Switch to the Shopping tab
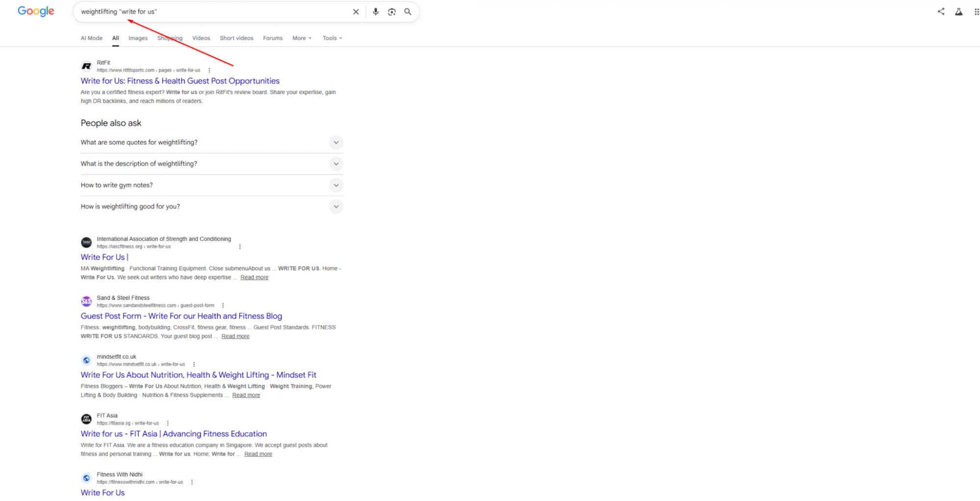980x501 pixels. (x=170, y=38)
